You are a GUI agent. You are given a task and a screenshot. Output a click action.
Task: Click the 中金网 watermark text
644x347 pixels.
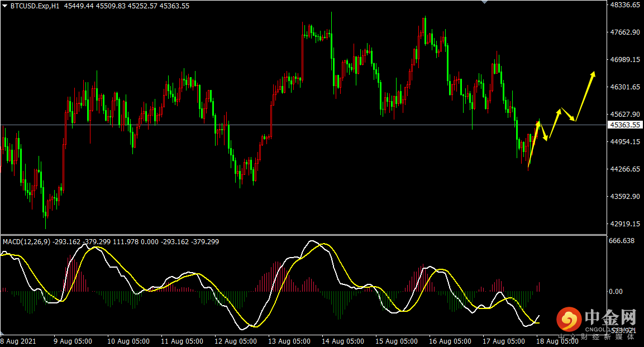pos(610,317)
